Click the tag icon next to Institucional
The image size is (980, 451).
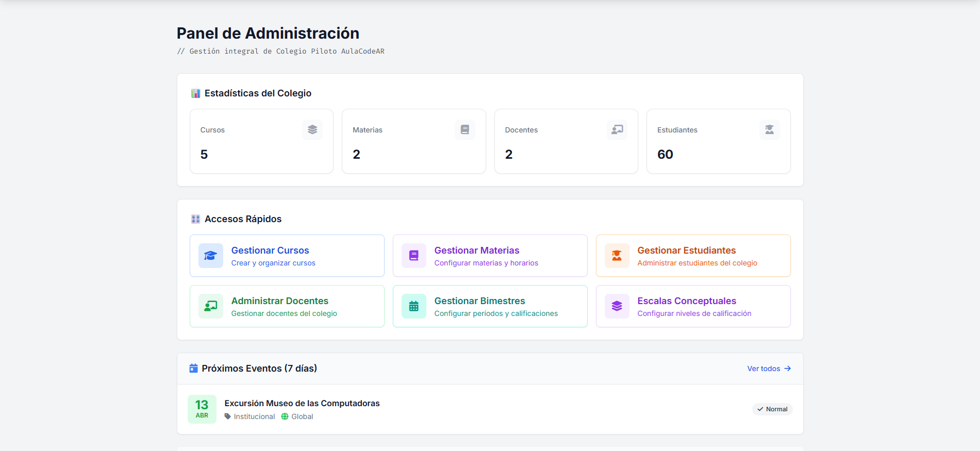228,416
